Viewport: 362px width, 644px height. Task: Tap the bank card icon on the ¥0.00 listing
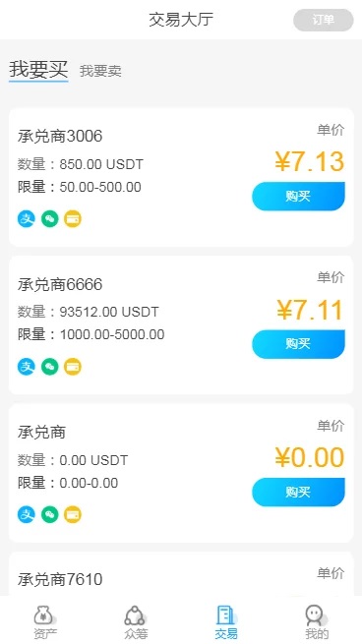(x=73, y=514)
